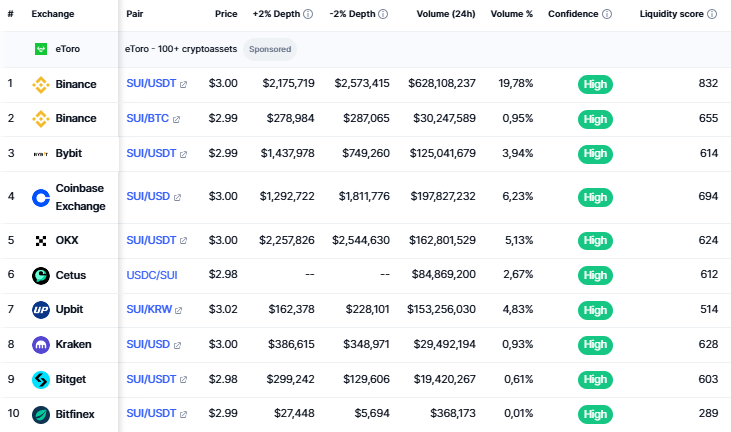
Task: Open the USDC/SUI pair on Cetus
Action: click(152, 275)
